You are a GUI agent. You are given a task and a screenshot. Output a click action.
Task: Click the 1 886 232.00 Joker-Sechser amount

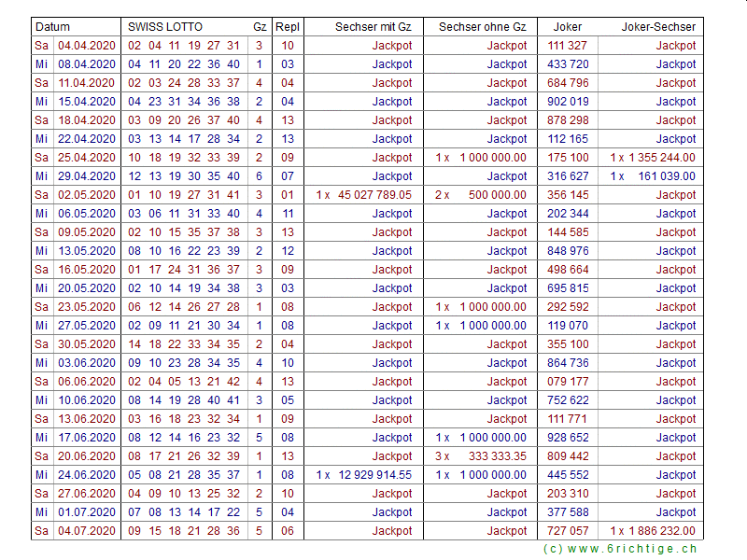tap(661, 531)
